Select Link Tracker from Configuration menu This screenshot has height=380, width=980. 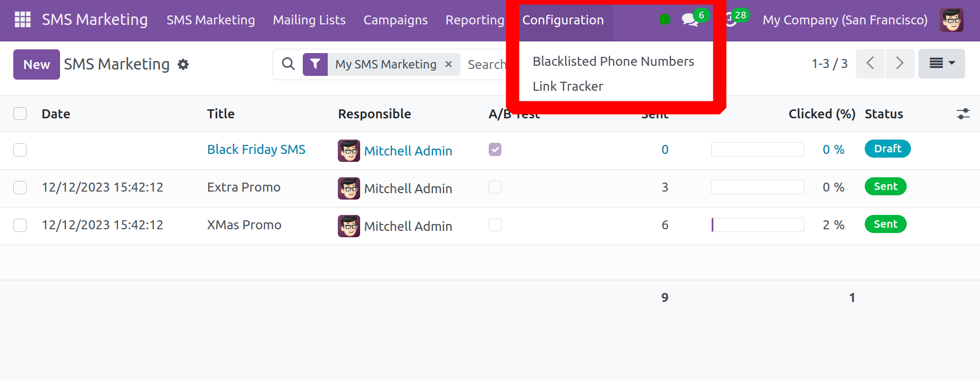click(x=568, y=87)
